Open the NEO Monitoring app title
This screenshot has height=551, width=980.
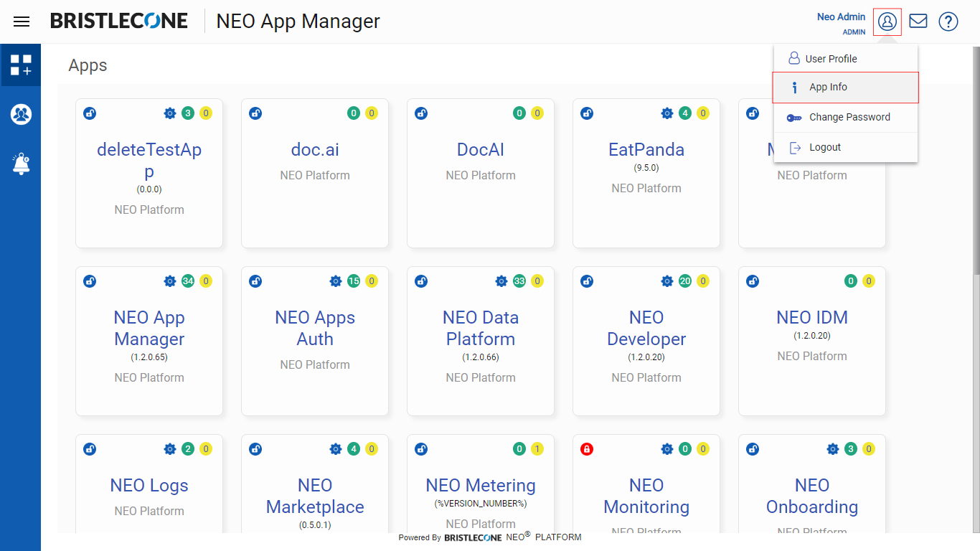click(646, 496)
